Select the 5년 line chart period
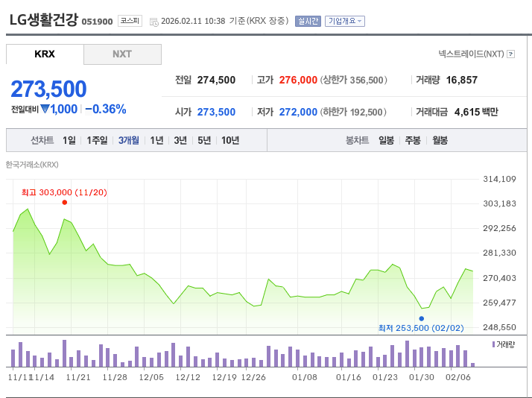The width and height of the screenshot is (532, 398). [204, 140]
